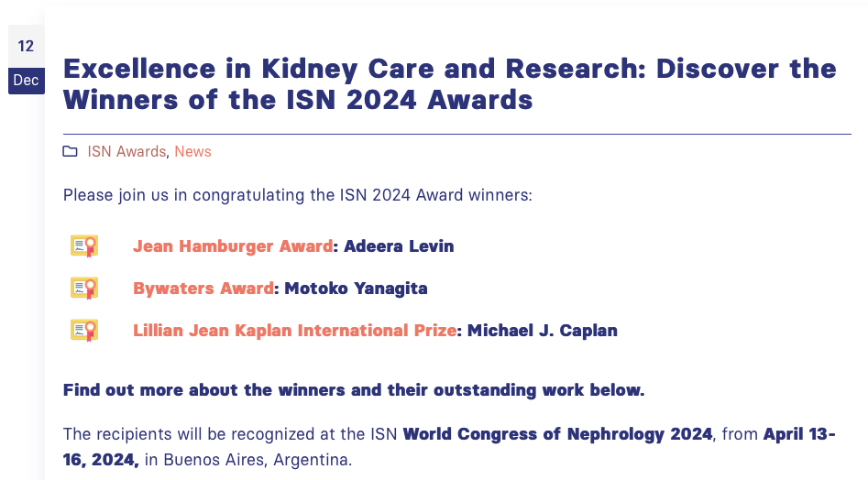This screenshot has height=480, width=868.
Task: Click certificate icon beside Bywaters Award
Action: tap(84, 289)
